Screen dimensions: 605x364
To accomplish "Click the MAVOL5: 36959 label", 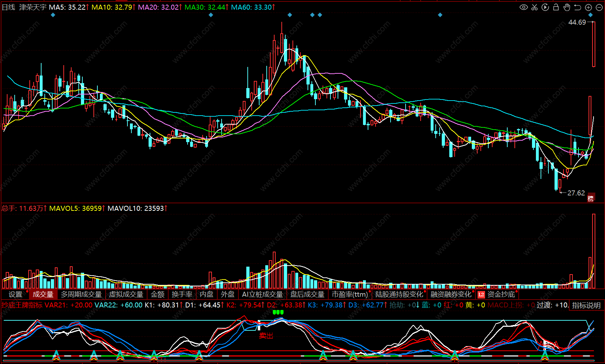I will 77,208.
